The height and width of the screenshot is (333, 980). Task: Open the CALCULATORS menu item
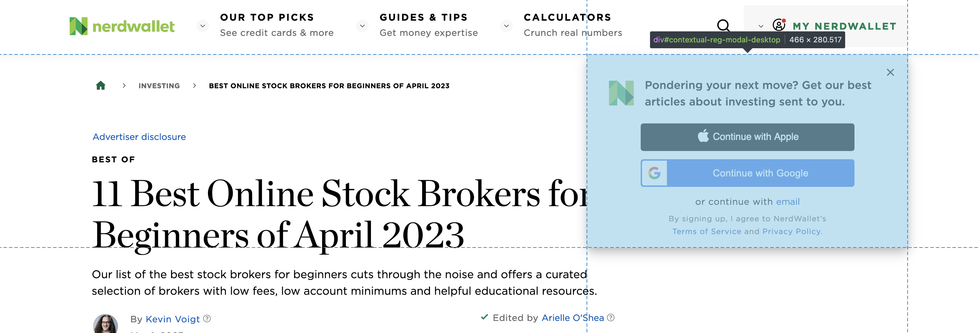pyautogui.click(x=567, y=17)
